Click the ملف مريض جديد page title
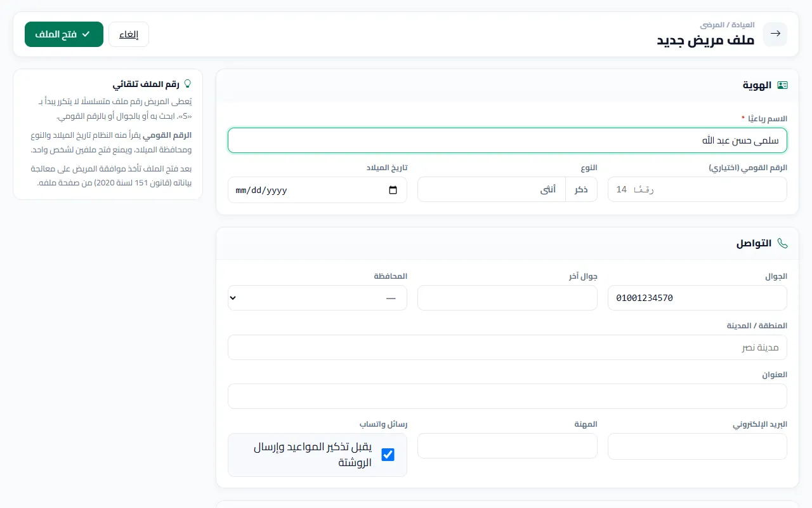The width and height of the screenshot is (812, 508). pos(705,40)
